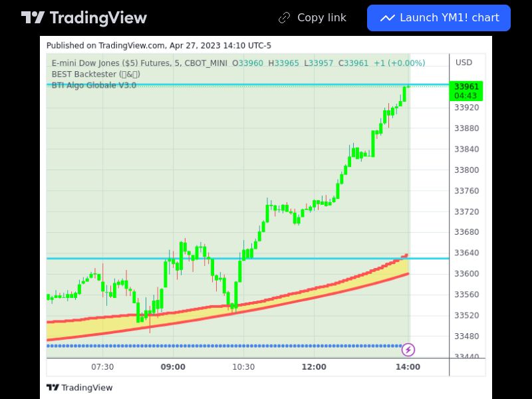The image size is (532, 399).
Task: Open the TradingView logo in the header
Action: point(84,18)
